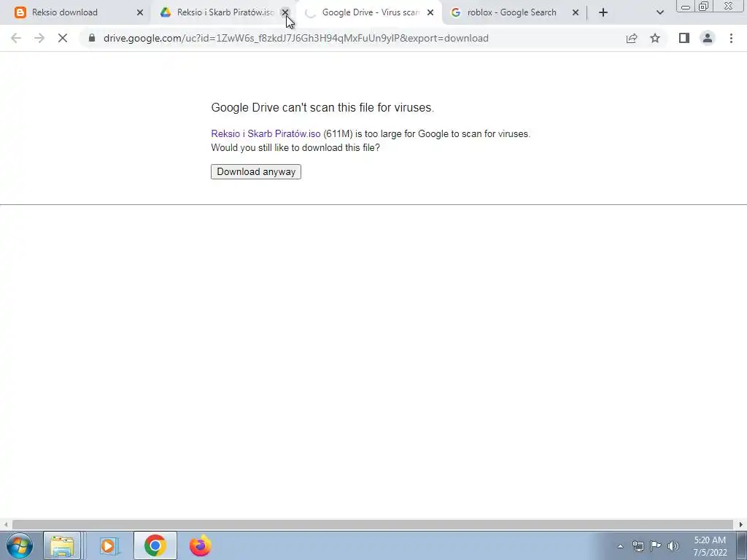Image resolution: width=747 pixels, height=560 pixels.
Task: Open a new tab with plus icon
Action: (x=603, y=12)
